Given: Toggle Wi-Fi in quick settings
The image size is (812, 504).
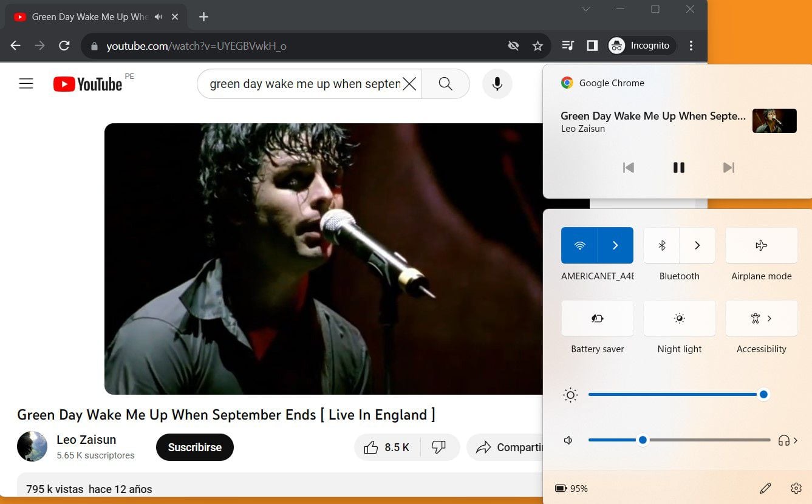Looking at the screenshot, I should 579,245.
